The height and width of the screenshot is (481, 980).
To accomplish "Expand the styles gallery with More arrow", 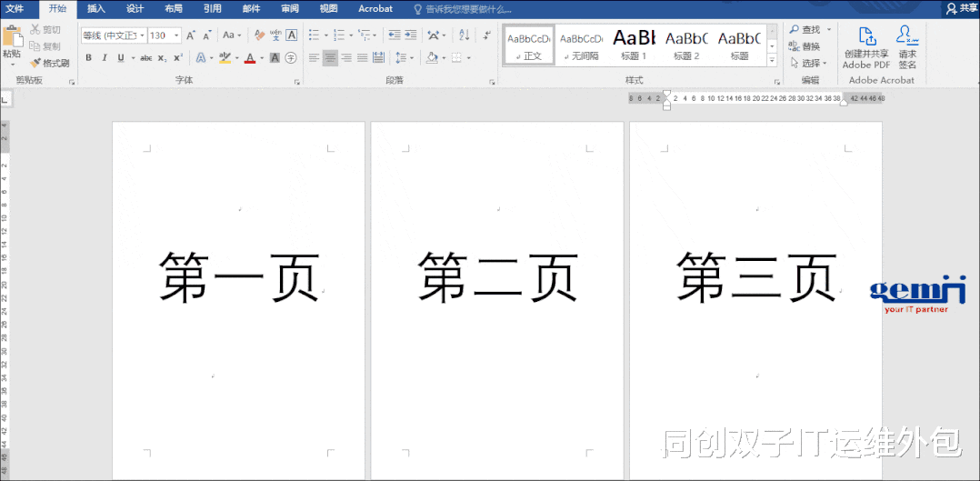I will click(x=772, y=60).
